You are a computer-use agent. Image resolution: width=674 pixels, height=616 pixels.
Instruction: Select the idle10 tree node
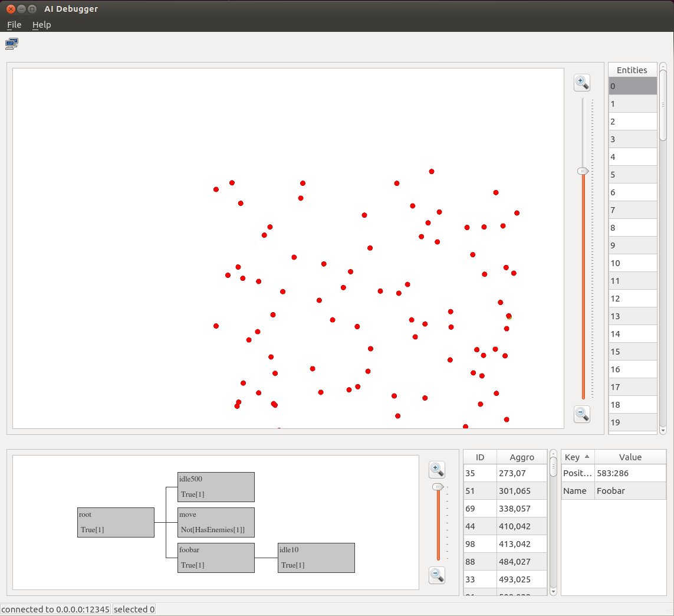pos(317,558)
